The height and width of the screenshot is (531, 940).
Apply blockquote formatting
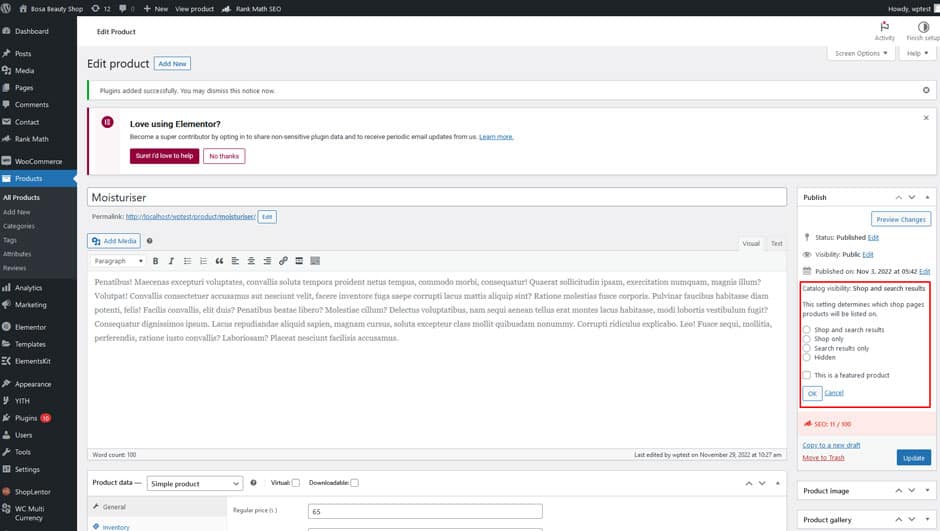tap(219, 261)
